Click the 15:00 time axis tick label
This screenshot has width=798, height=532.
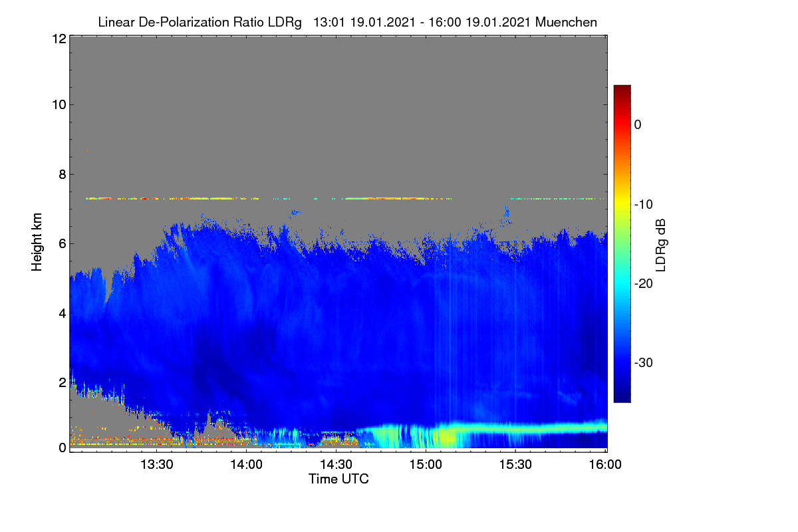pyautogui.click(x=426, y=465)
